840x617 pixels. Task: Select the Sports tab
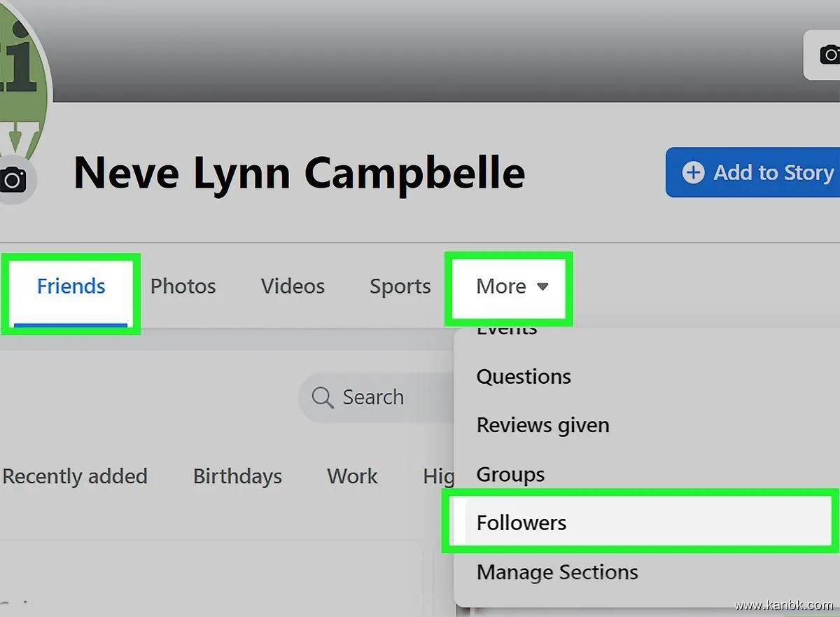400,286
